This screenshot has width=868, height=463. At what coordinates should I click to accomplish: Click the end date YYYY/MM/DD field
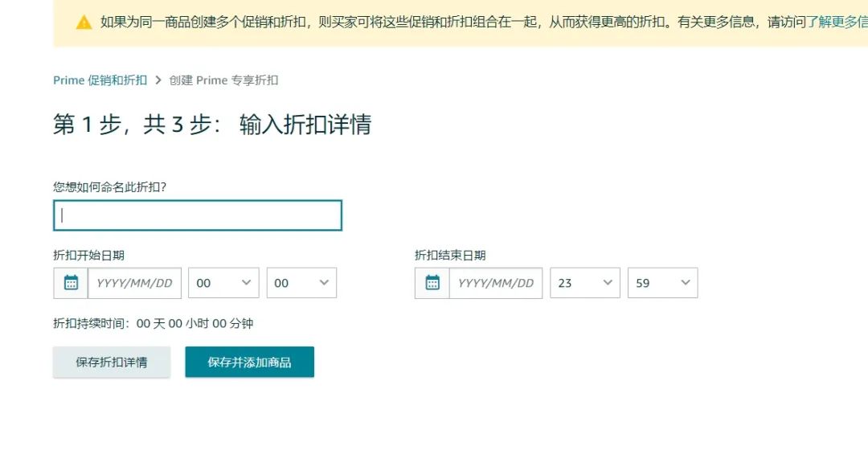tap(496, 283)
